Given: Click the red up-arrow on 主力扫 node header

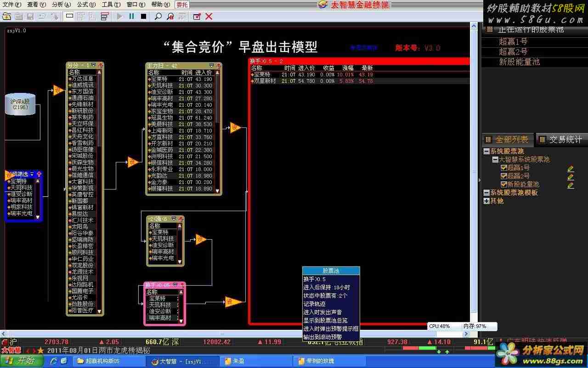Looking at the screenshot, I should [x=219, y=66].
